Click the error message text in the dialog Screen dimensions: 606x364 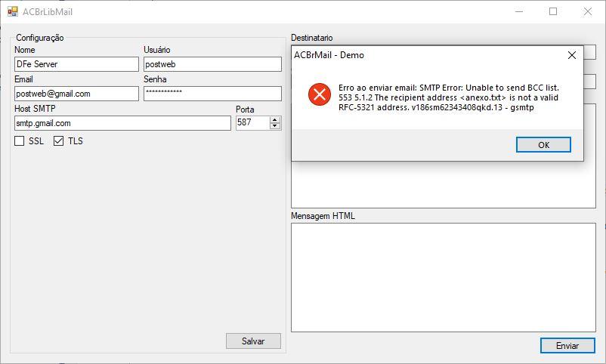tap(449, 97)
